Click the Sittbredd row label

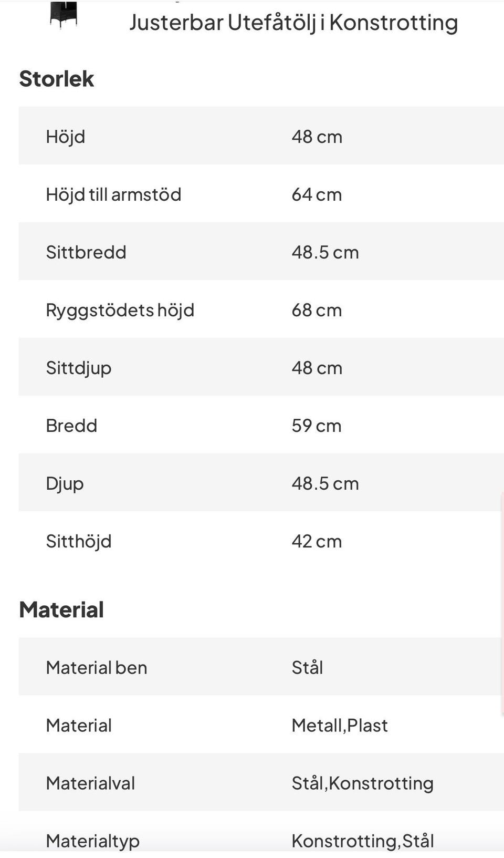pyautogui.click(x=86, y=252)
